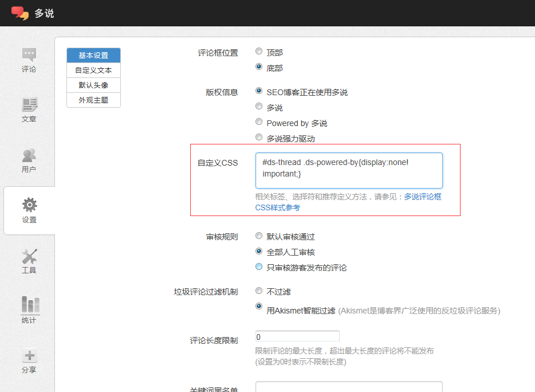535x392 pixels.
Task: Open the 设置 settings gear icon
Action: click(30, 205)
